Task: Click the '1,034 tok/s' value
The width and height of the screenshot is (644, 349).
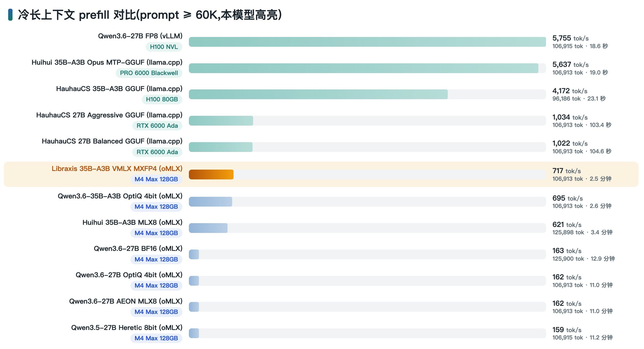Action: [x=570, y=117]
